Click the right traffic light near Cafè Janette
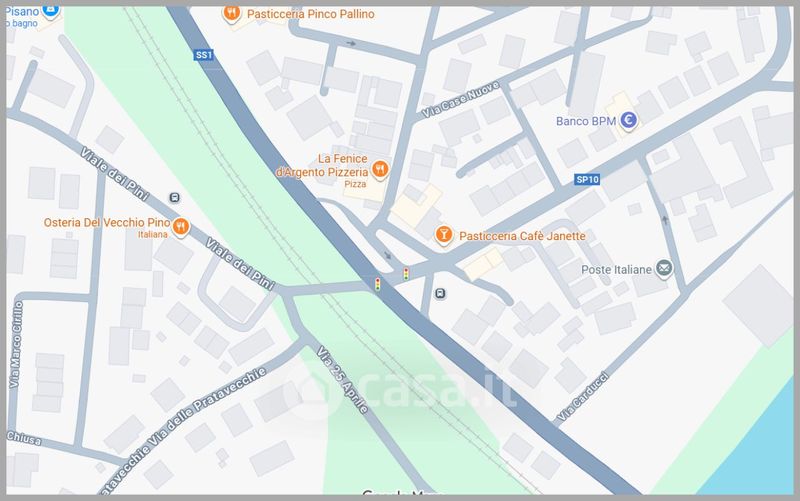Viewport: 800px width, 501px height. tap(406, 274)
